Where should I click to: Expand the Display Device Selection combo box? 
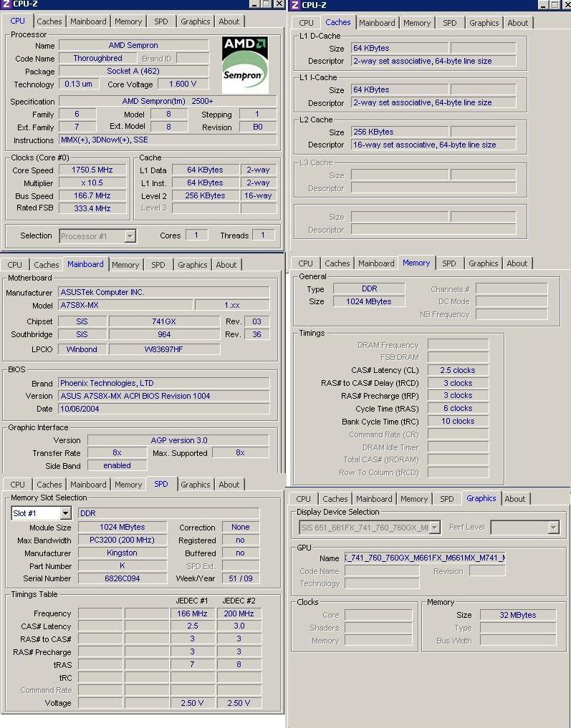click(x=434, y=528)
